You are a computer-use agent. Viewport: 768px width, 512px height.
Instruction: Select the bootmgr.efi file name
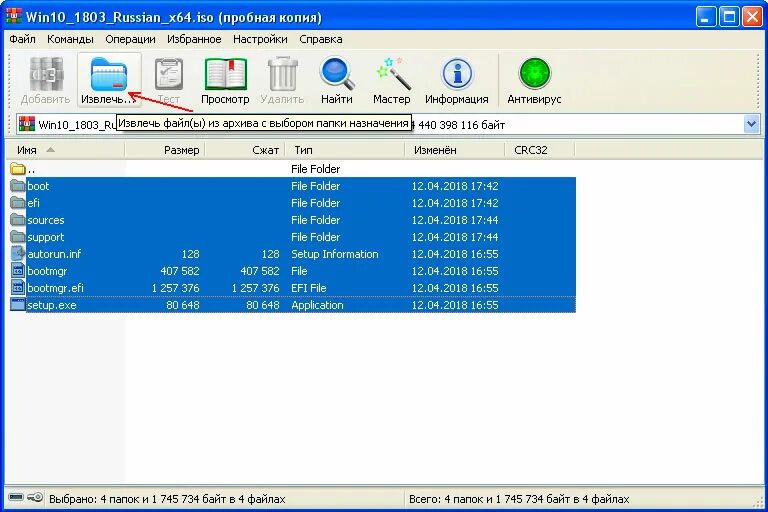point(55,288)
